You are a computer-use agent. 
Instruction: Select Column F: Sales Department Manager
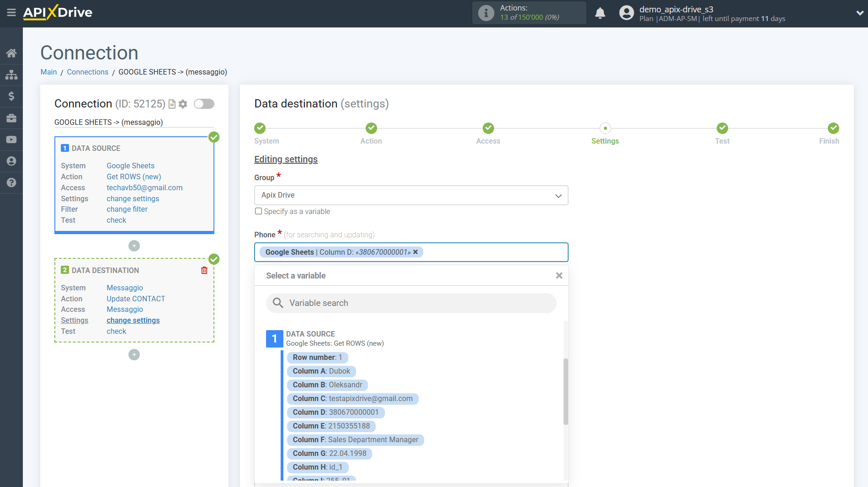coord(355,440)
